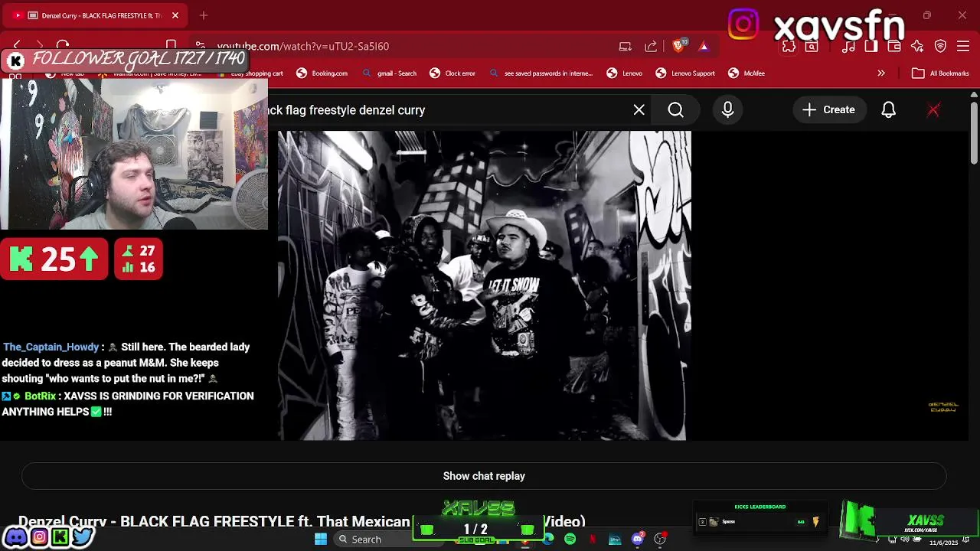Open a new browser tab
The image size is (980, 551).
204,15
